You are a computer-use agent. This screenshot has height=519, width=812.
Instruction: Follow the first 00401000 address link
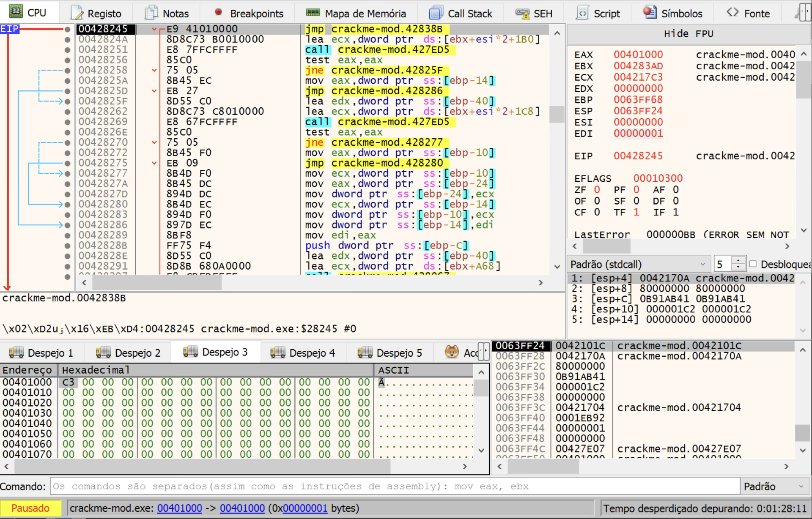coord(180,508)
